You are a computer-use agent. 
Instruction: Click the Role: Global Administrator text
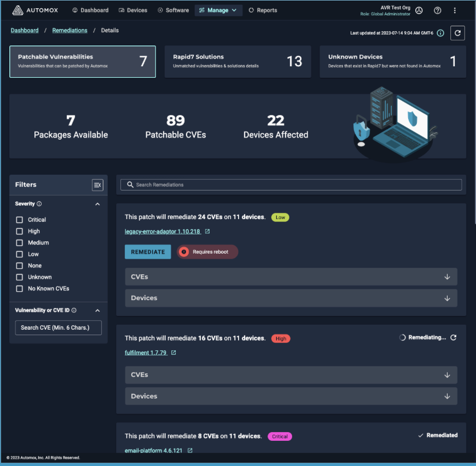(385, 14)
